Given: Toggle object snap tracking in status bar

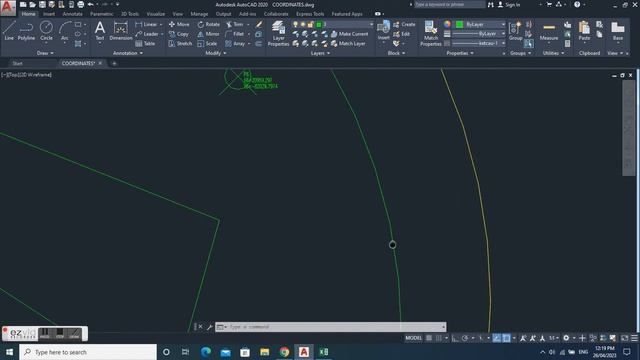Looking at the screenshot, I should tap(497, 338).
